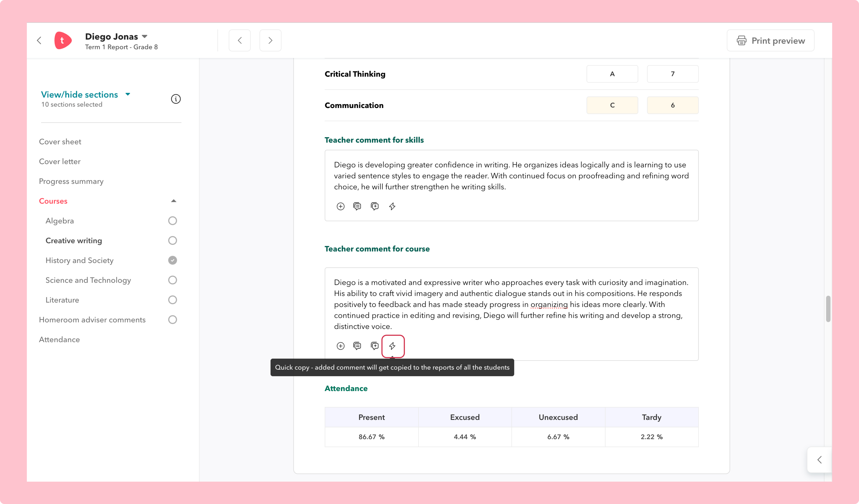
Task: Show sections info via the info icon
Action: [176, 99]
